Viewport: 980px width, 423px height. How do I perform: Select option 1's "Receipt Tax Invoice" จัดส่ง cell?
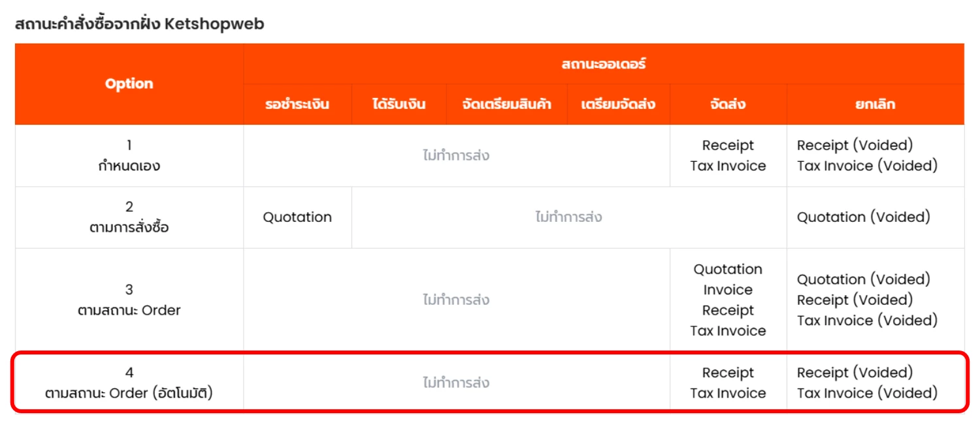728,156
